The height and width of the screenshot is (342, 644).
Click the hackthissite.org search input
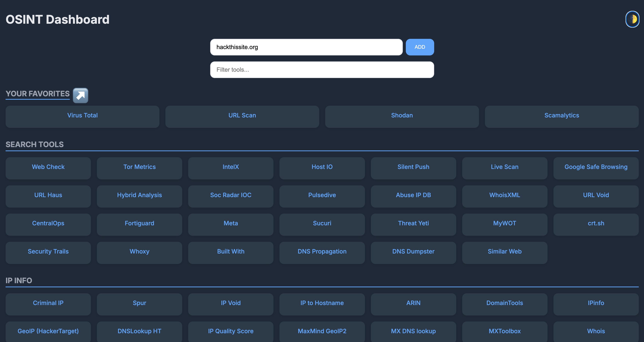(306, 47)
